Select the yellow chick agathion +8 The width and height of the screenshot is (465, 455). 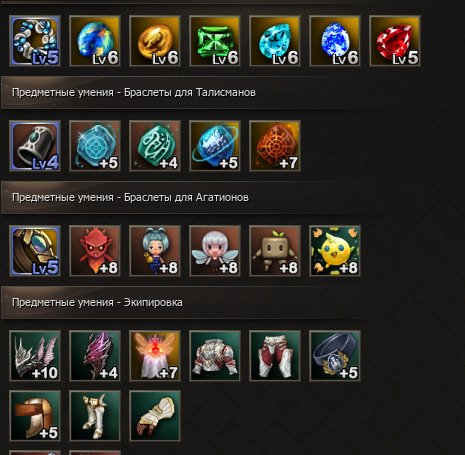pyautogui.click(x=335, y=251)
